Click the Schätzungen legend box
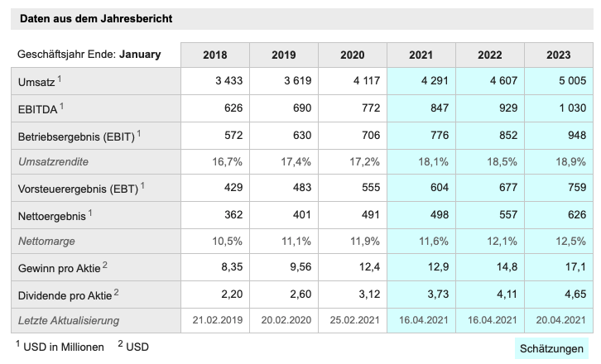This screenshot has width=601, height=364. (551, 348)
